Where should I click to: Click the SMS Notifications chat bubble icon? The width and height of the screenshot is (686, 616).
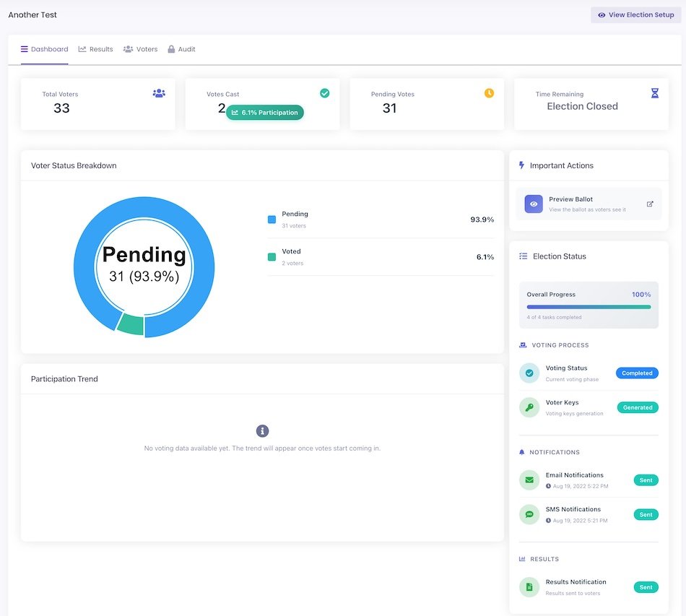(529, 514)
